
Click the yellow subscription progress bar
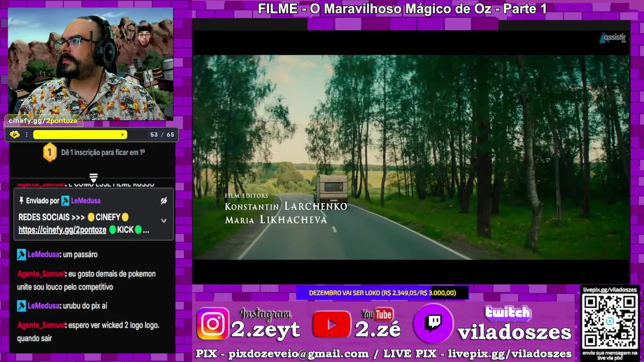pos(79,134)
